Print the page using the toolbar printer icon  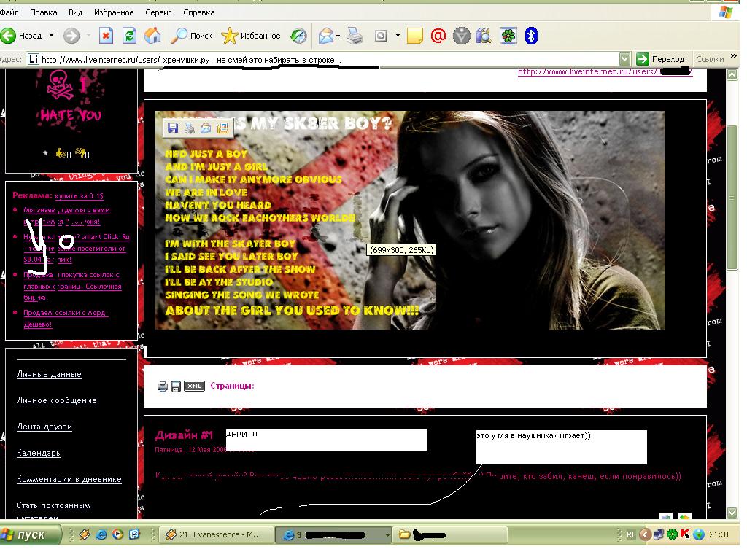(355, 36)
